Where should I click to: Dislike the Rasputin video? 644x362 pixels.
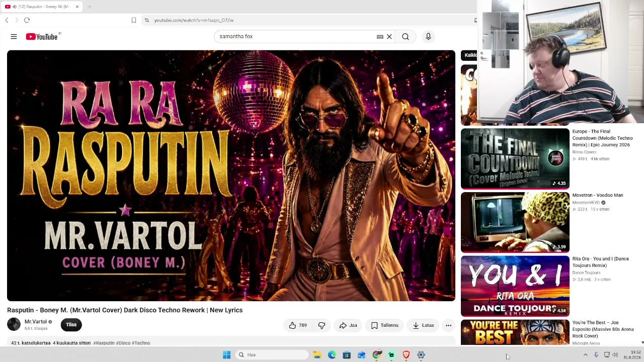[322, 325]
